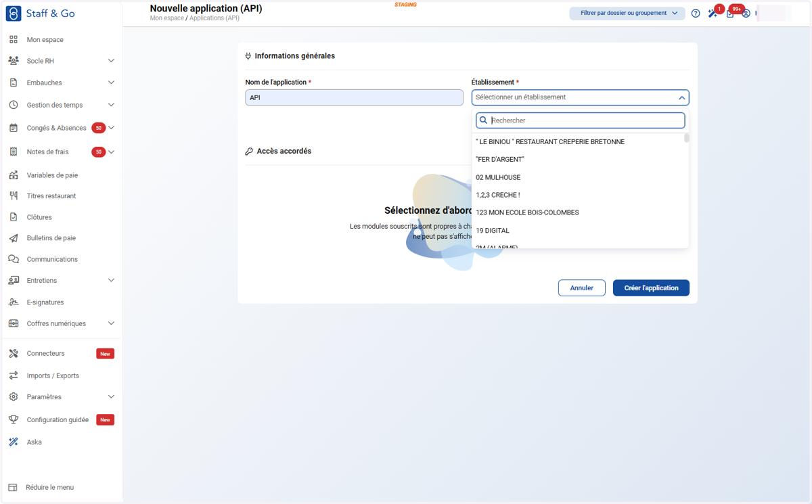Click the Notes de frais receipt icon
The width and height of the screenshot is (812, 504).
point(14,152)
